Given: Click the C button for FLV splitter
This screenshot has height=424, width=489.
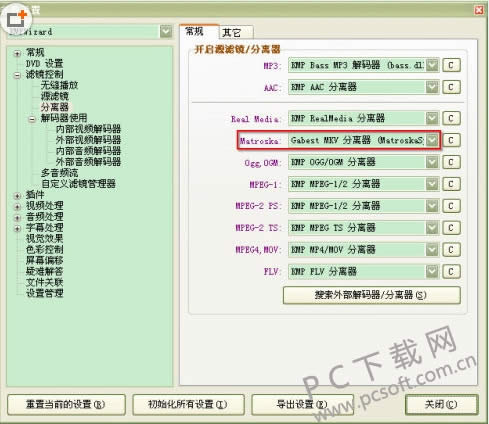Looking at the screenshot, I should [x=451, y=271].
